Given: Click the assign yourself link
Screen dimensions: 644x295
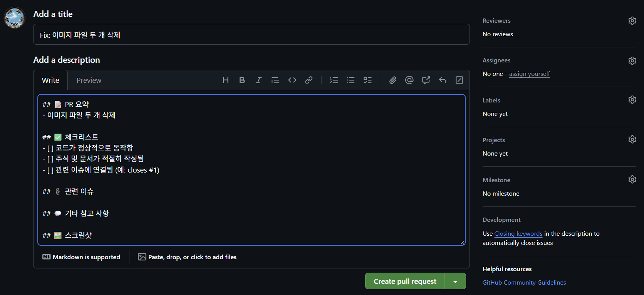Looking at the screenshot, I should pyautogui.click(x=529, y=74).
